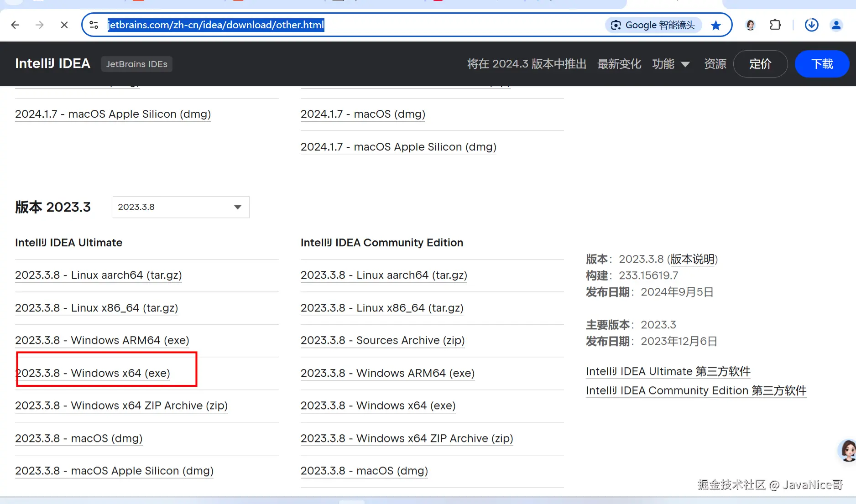Download Community 2023.3.8 macOS (dmg)
856x504 pixels.
pos(364,471)
